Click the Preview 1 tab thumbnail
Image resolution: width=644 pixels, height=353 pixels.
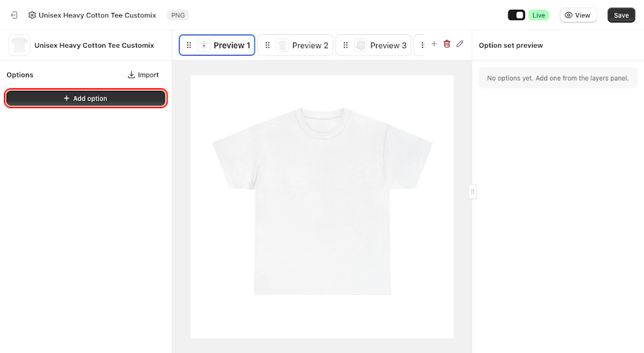204,45
